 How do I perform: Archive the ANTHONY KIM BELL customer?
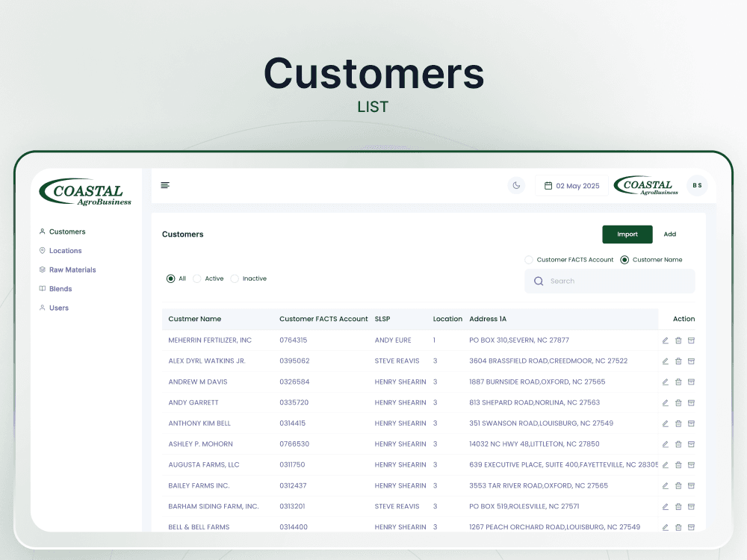coord(691,423)
